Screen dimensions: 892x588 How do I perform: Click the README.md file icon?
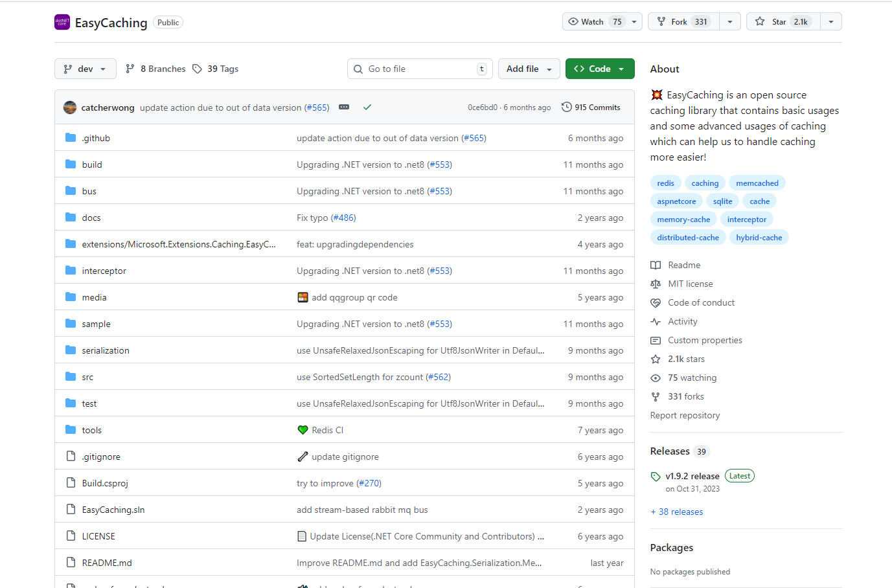coord(71,563)
